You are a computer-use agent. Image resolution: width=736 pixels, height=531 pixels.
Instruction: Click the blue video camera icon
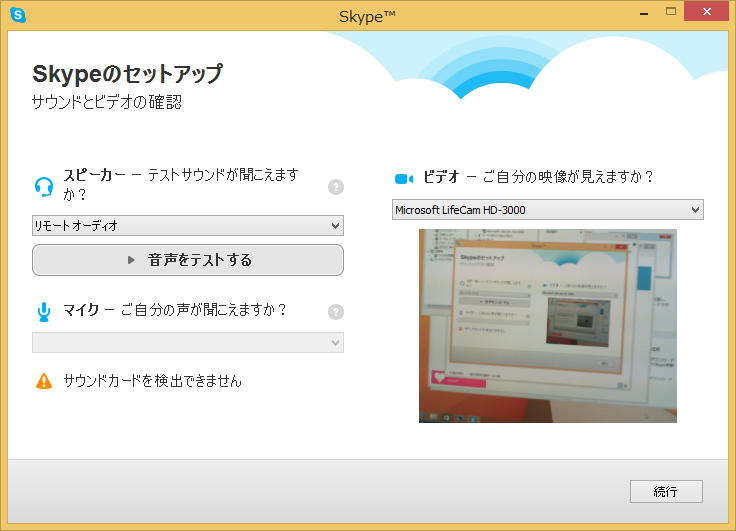(404, 178)
